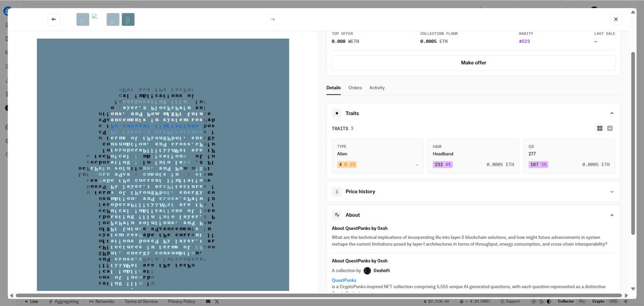This screenshot has width=644, height=306.
Task: Select the first item thumbnail in the carousel
Action: point(83,20)
